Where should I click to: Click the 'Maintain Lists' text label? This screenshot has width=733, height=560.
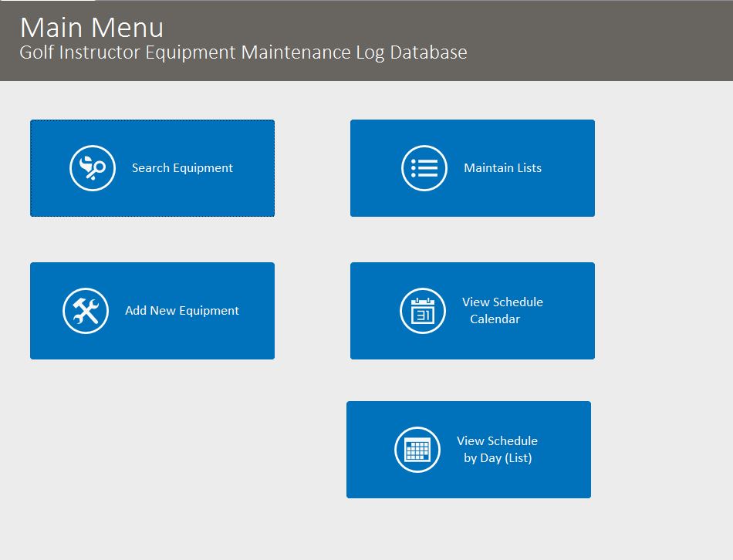pos(502,167)
